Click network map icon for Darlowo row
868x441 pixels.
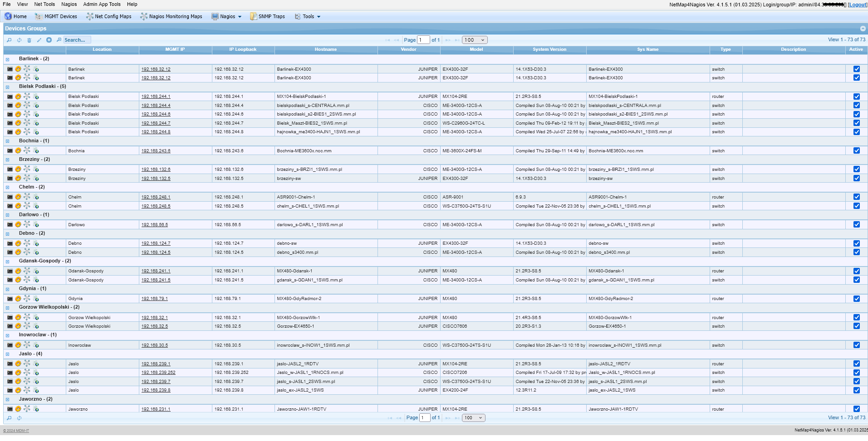click(27, 225)
